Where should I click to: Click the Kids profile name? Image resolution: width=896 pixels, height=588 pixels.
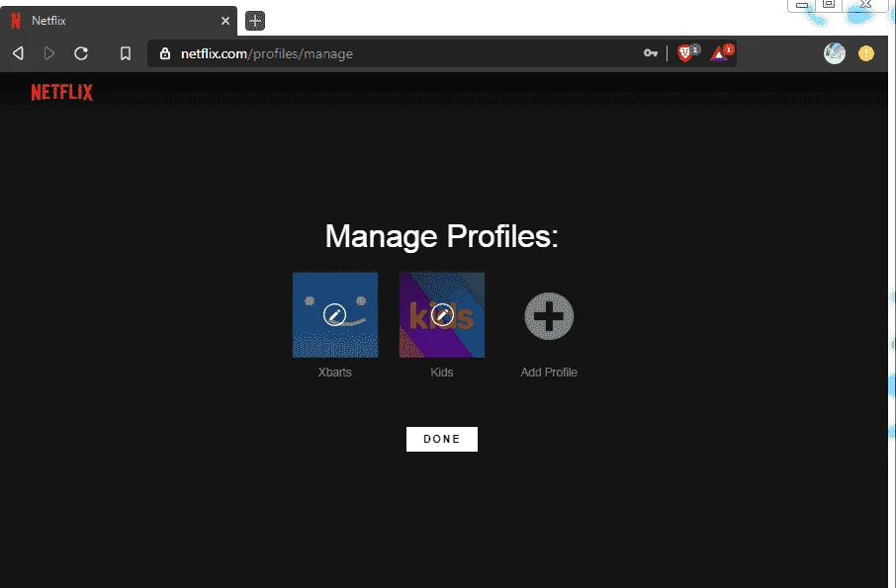coord(442,373)
